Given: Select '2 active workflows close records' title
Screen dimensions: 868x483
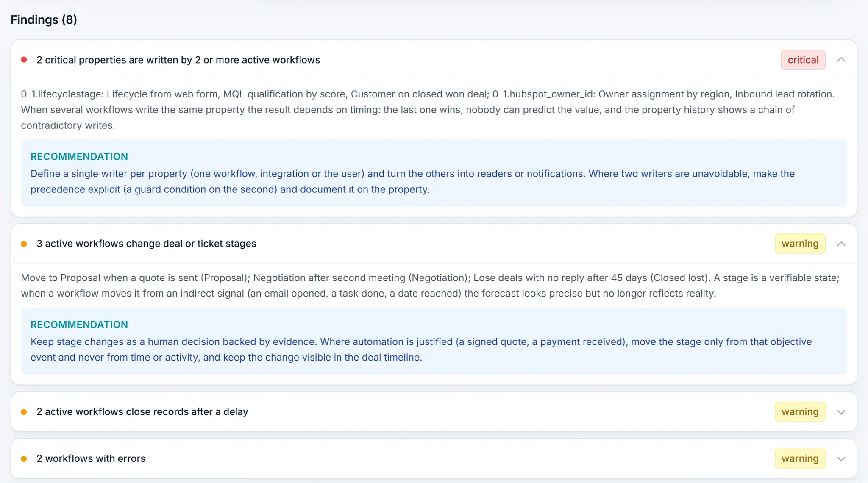Looking at the screenshot, I should [x=142, y=412].
